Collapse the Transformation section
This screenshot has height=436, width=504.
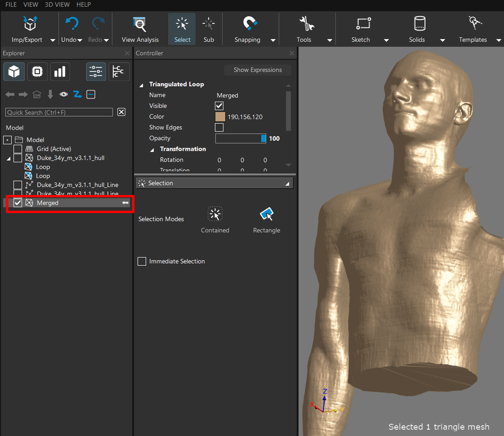point(152,149)
